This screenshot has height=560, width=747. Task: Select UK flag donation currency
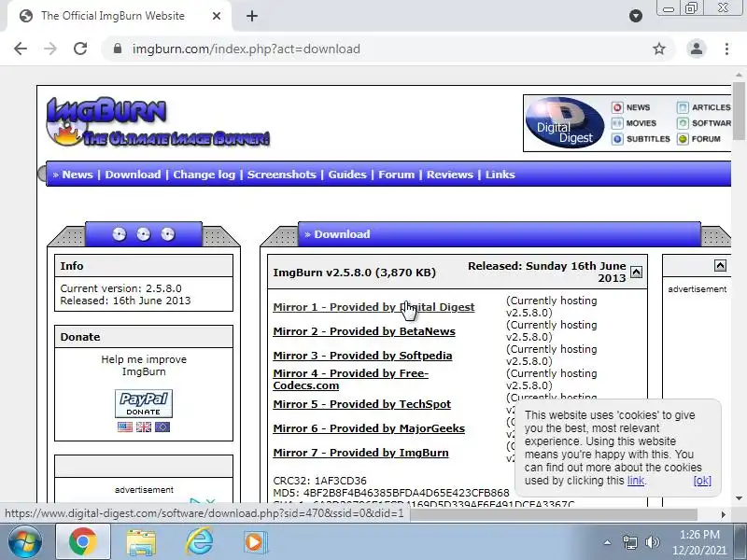click(144, 427)
